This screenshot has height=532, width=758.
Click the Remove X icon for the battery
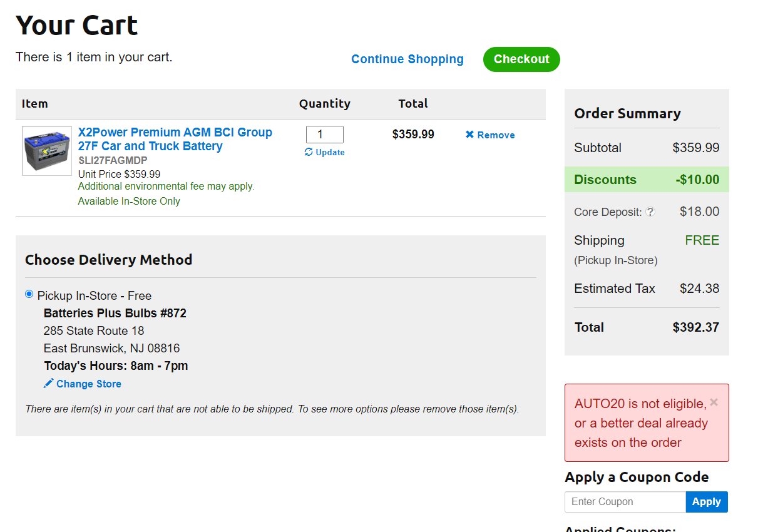pyautogui.click(x=469, y=135)
